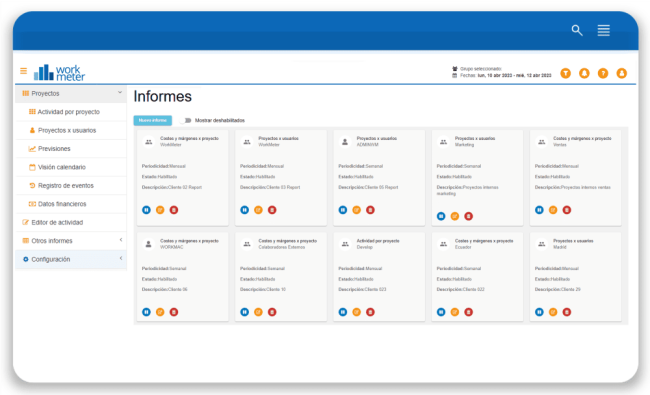Viewport: 650px width, 395px height.
Task: Open the orange filter funnel icon
Action: coord(565,73)
